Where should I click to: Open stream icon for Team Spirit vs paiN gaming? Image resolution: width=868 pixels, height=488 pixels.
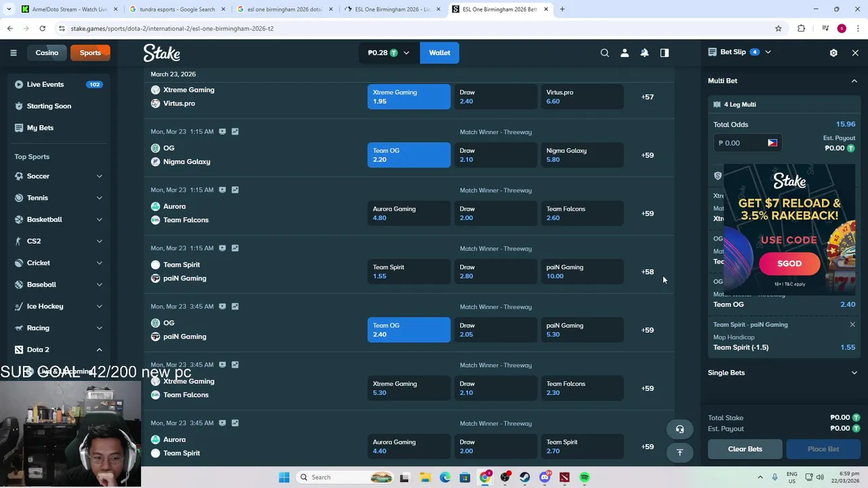[x=222, y=248]
